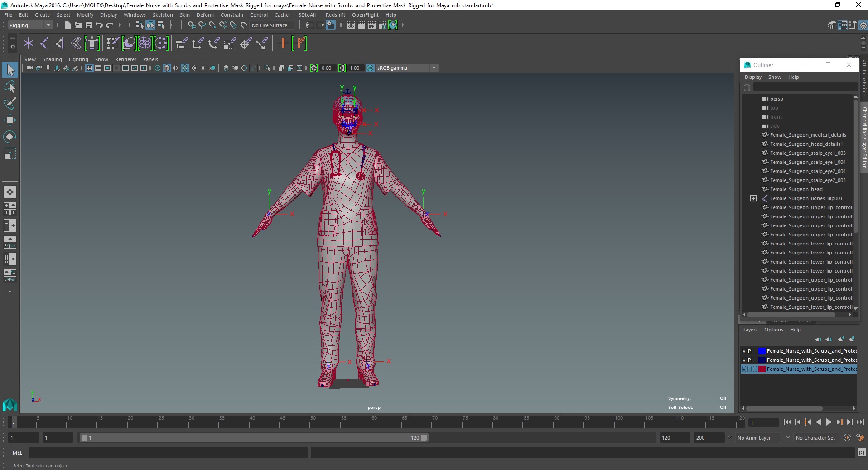868x470 pixels.
Task: Toggle use all lights in viewport
Action: [x=203, y=68]
